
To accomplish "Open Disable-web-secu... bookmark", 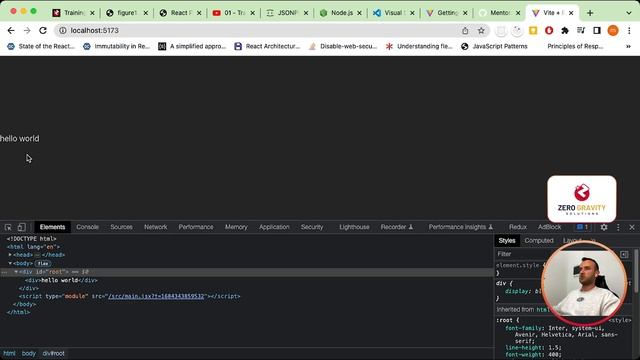I will [343, 47].
